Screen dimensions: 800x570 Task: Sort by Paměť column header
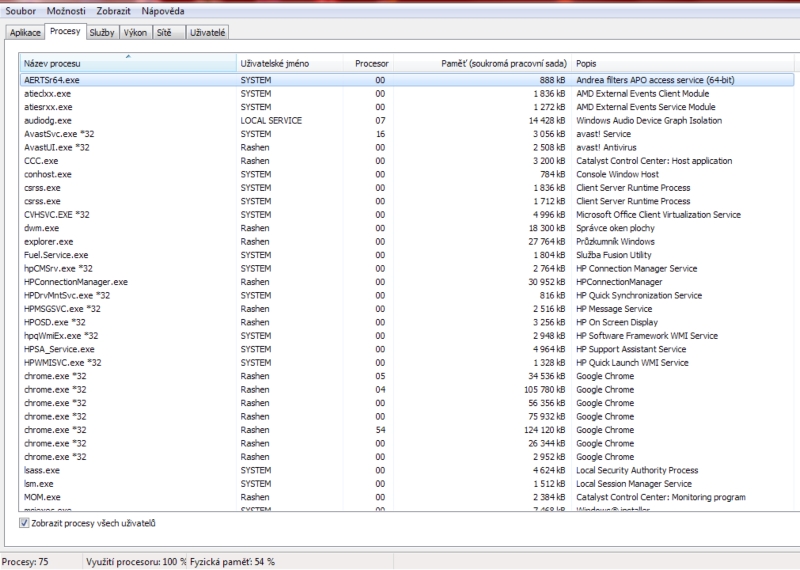485,63
